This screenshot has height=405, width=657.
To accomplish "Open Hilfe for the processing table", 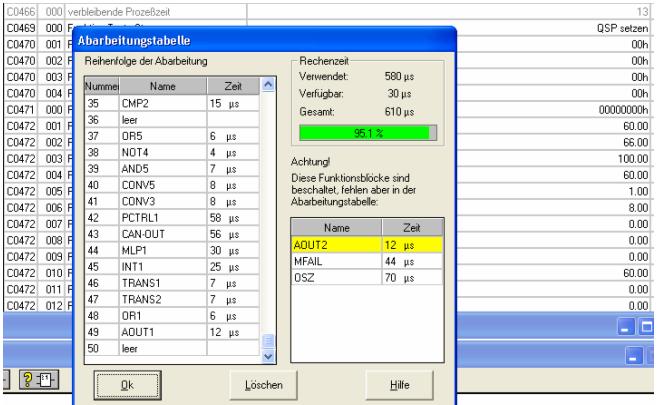I will (x=400, y=384).
